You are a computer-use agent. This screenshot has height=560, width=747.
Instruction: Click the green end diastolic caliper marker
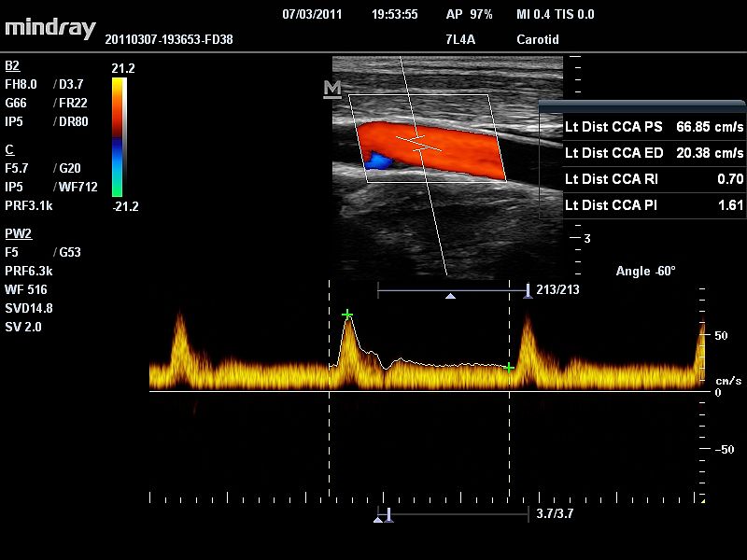(509, 368)
